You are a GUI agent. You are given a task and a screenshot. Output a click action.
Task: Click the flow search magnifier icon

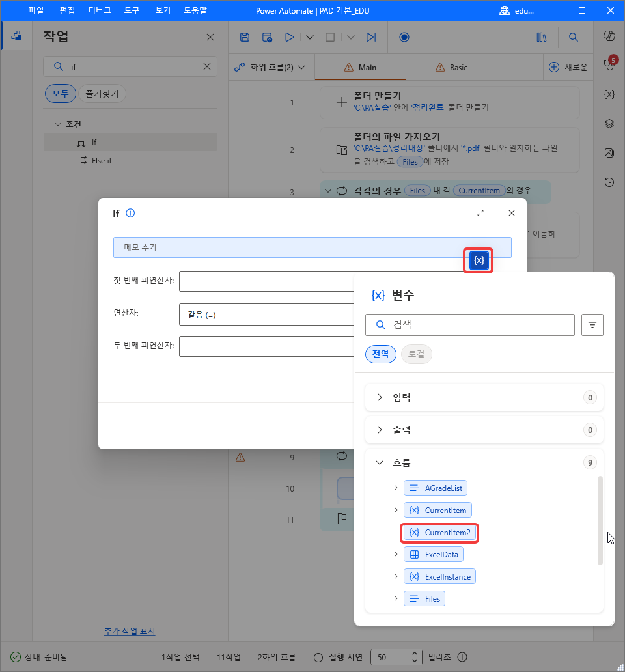pos(573,37)
